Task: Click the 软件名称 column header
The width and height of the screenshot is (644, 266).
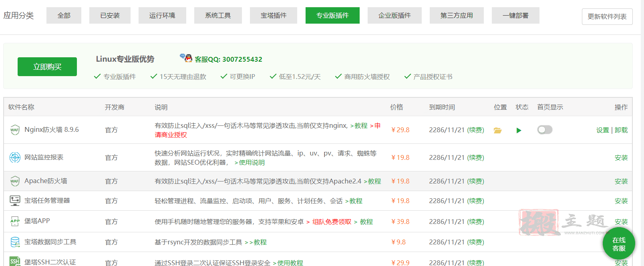Action: pos(21,107)
